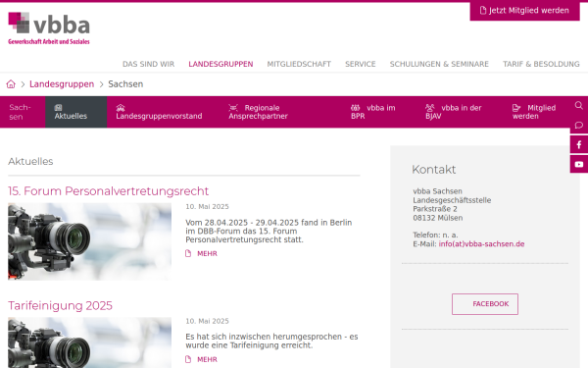The width and height of the screenshot is (588, 368).
Task: Click MEHR under Forum Personalvertretungsrecht
Action: pyautogui.click(x=207, y=253)
